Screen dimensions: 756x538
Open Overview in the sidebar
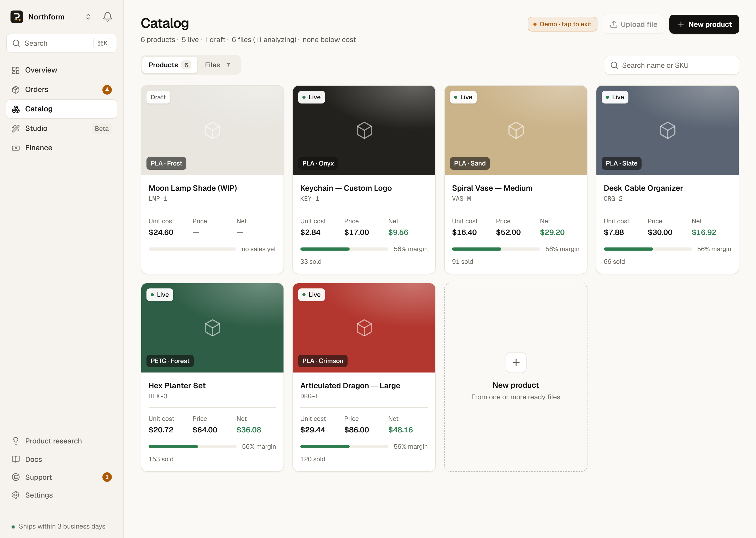(62, 70)
